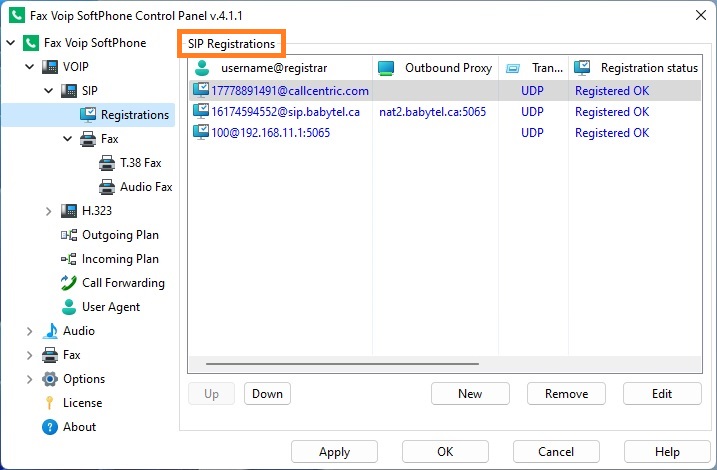Click the icon of the sip.babytel.ca registration row

tap(201, 111)
